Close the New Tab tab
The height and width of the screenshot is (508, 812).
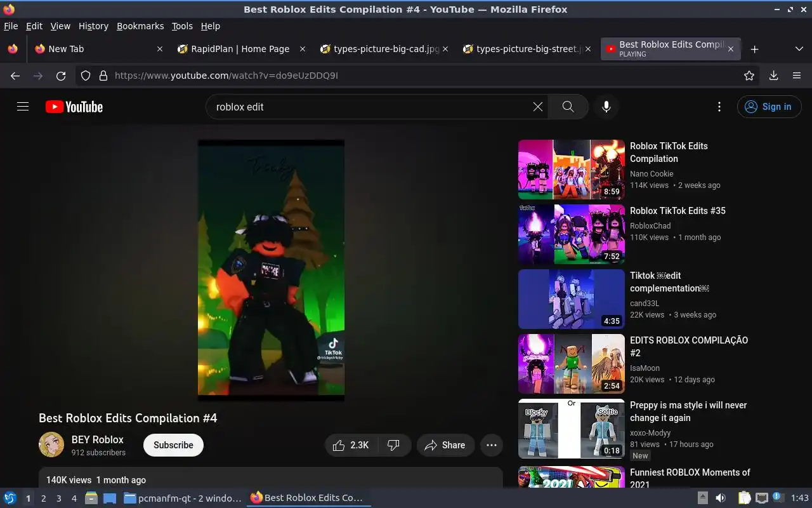click(160, 49)
